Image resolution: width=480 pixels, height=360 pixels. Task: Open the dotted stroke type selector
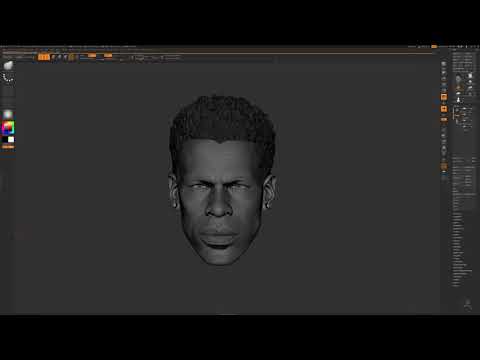click(x=8, y=79)
